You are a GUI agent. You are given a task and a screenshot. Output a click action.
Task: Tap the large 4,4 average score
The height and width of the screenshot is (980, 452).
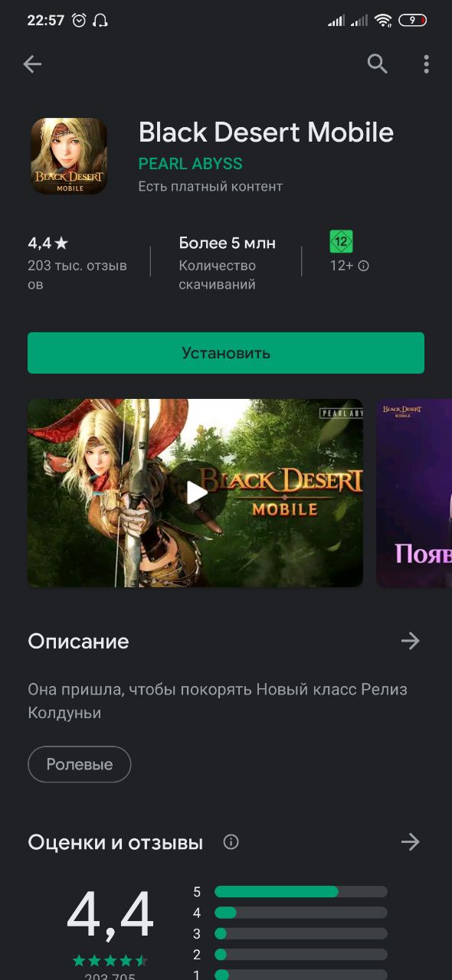coord(110,916)
